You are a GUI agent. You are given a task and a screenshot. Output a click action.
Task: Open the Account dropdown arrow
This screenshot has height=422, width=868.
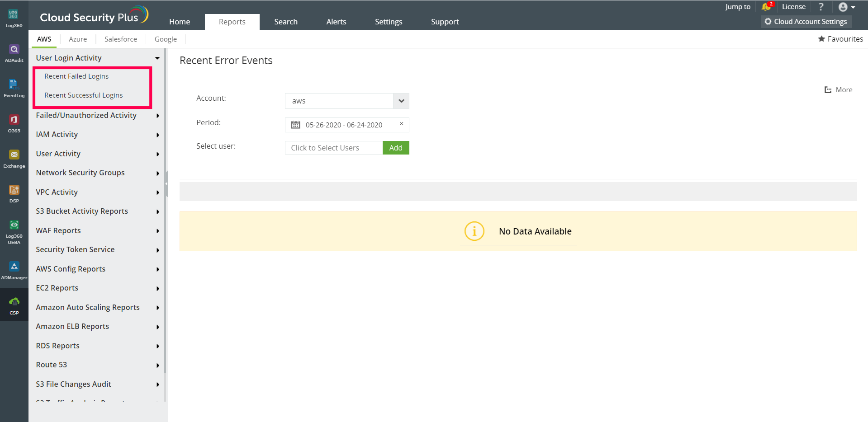tap(401, 101)
